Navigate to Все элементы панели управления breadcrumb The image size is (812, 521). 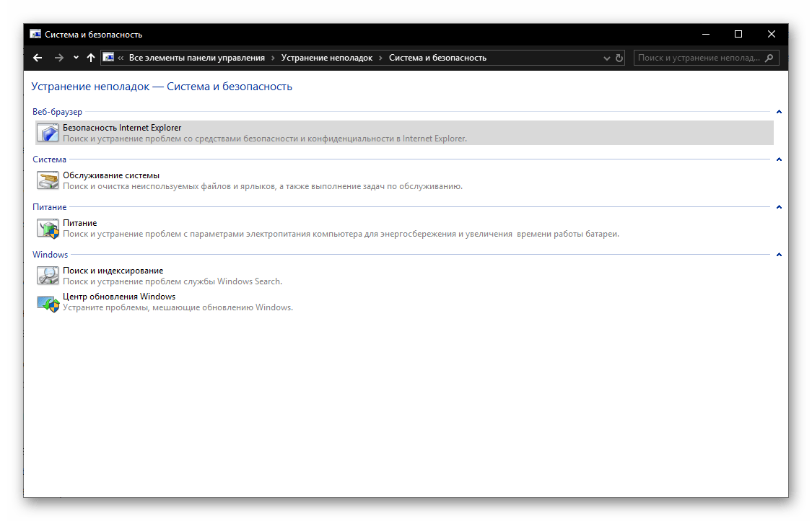click(196, 58)
